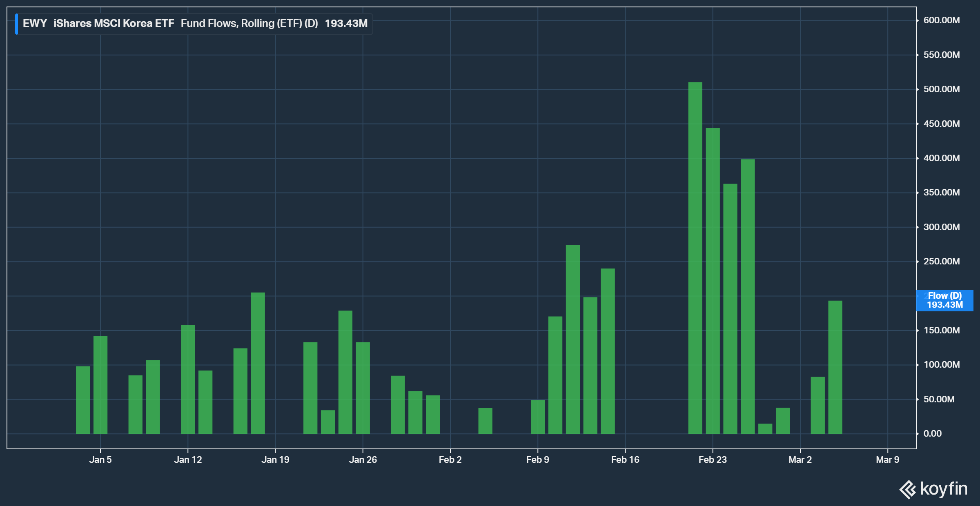Click the 600.00M y-axis label

pyautogui.click(x=941, y=20)
